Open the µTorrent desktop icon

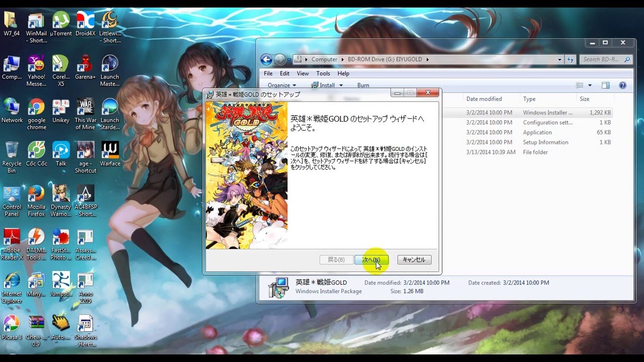point(61,25)
